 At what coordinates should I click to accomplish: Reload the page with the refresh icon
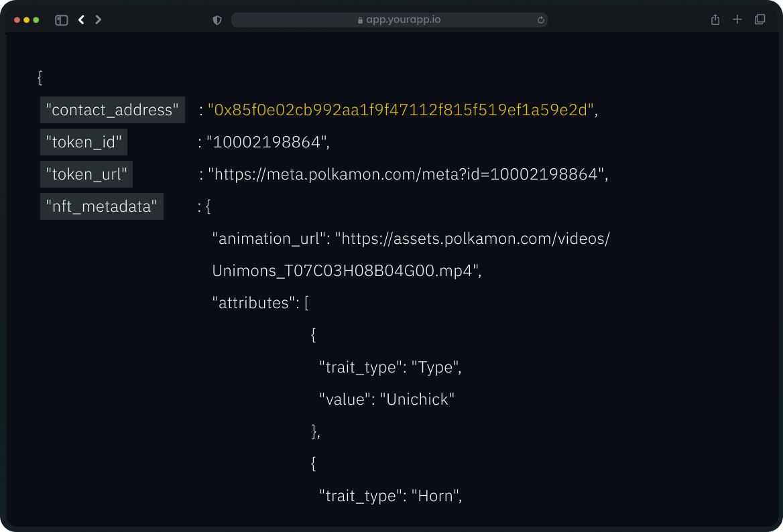540,20
